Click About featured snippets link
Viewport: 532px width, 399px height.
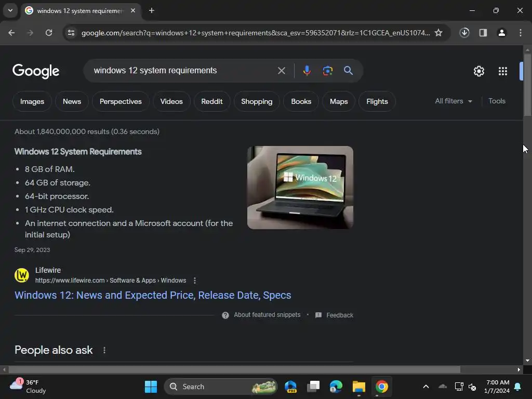[x=267, y=315]
